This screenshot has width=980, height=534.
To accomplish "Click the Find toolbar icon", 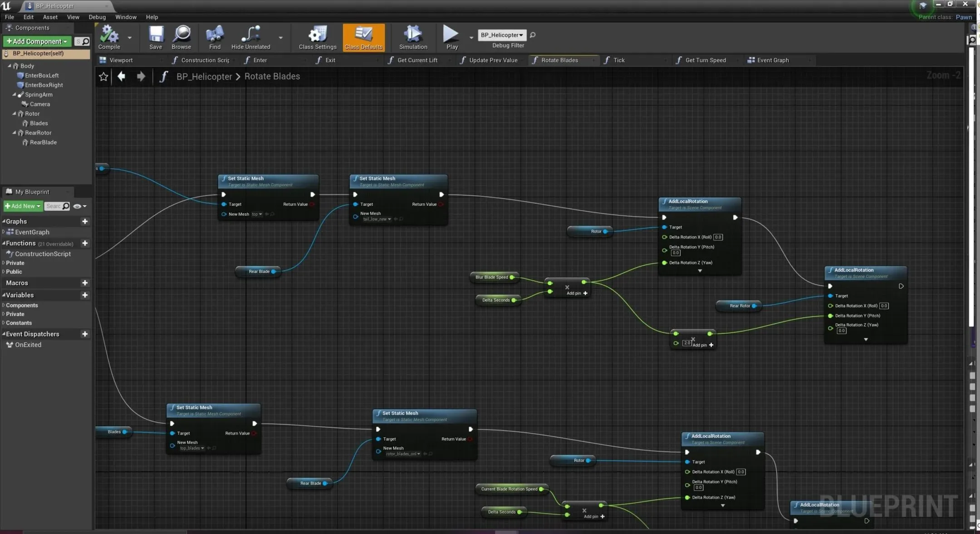I will [x=215, y=37].
